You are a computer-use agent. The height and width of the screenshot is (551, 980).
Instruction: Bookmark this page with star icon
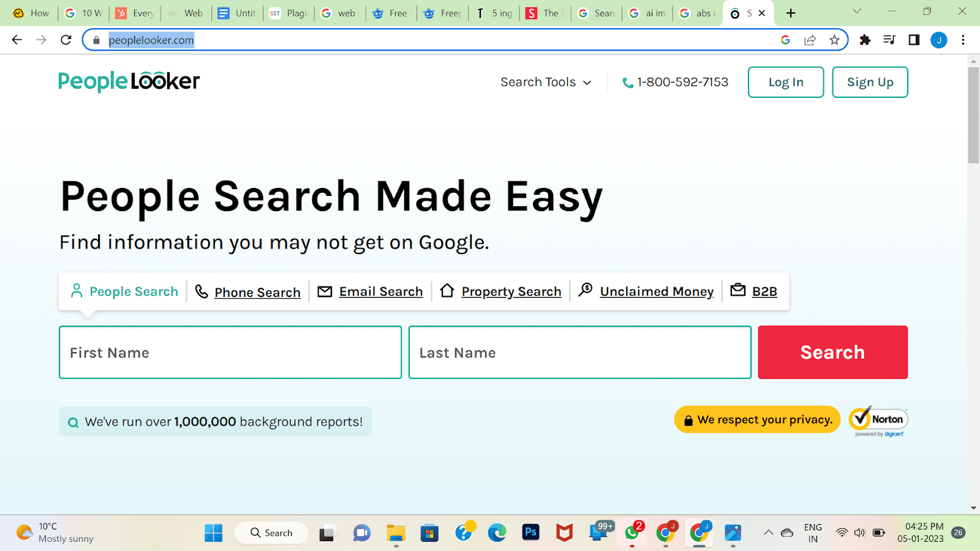[834, 40]
